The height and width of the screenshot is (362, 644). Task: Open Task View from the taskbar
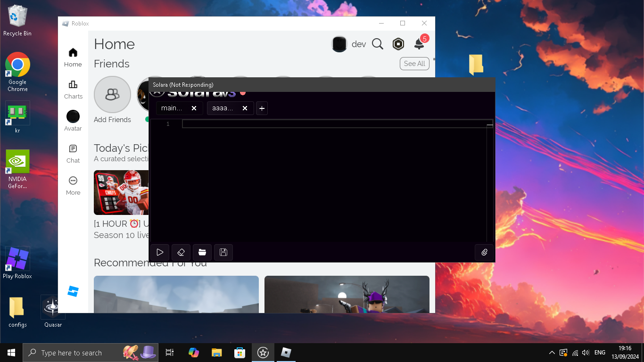(170, 353)
